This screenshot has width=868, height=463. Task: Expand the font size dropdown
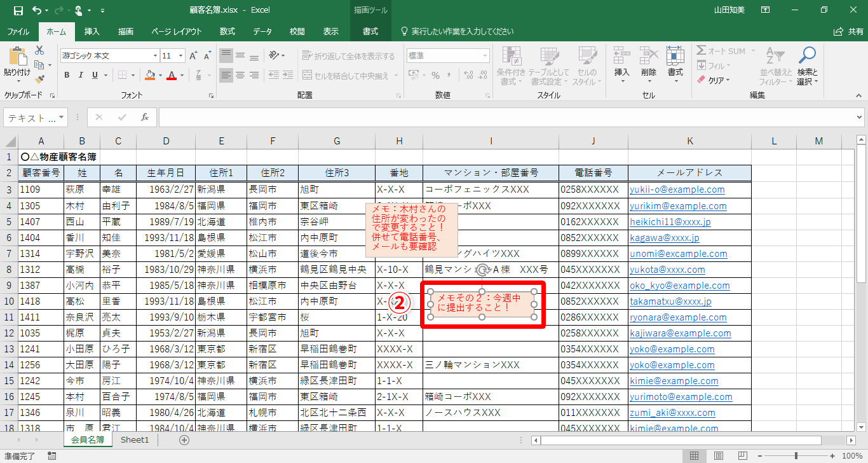[x=180, y=56]
